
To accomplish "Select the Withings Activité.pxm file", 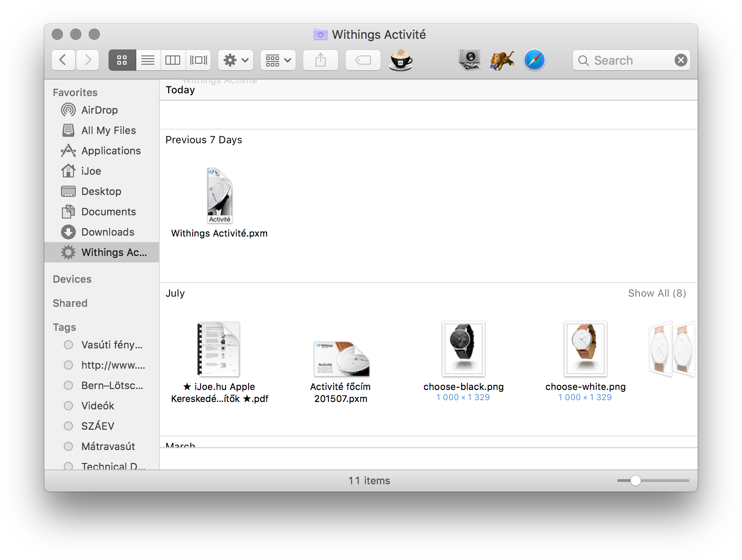I will coord(219,203).
